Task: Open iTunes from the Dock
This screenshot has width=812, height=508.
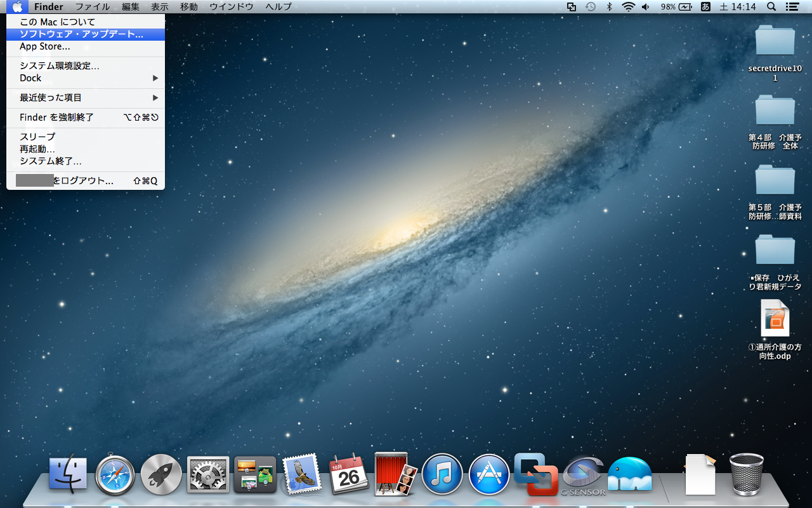Action: tap(442, 474)
